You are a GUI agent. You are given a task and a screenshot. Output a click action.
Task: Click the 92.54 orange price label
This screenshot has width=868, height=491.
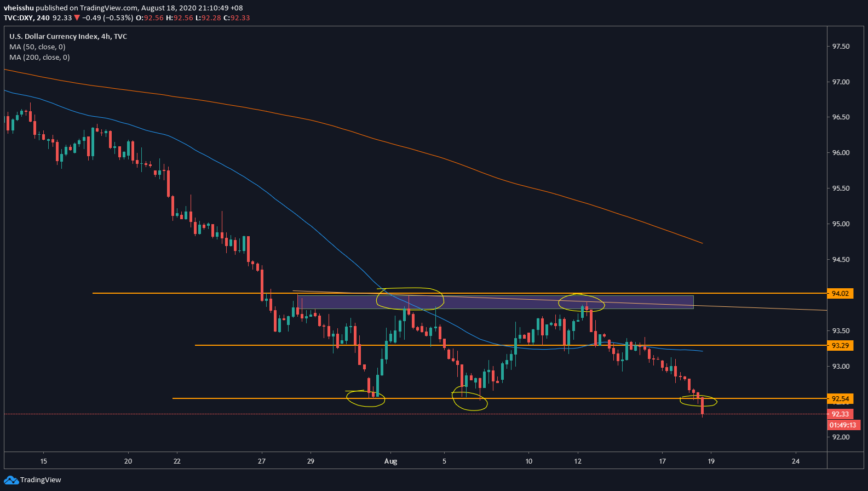coord(840,399)
